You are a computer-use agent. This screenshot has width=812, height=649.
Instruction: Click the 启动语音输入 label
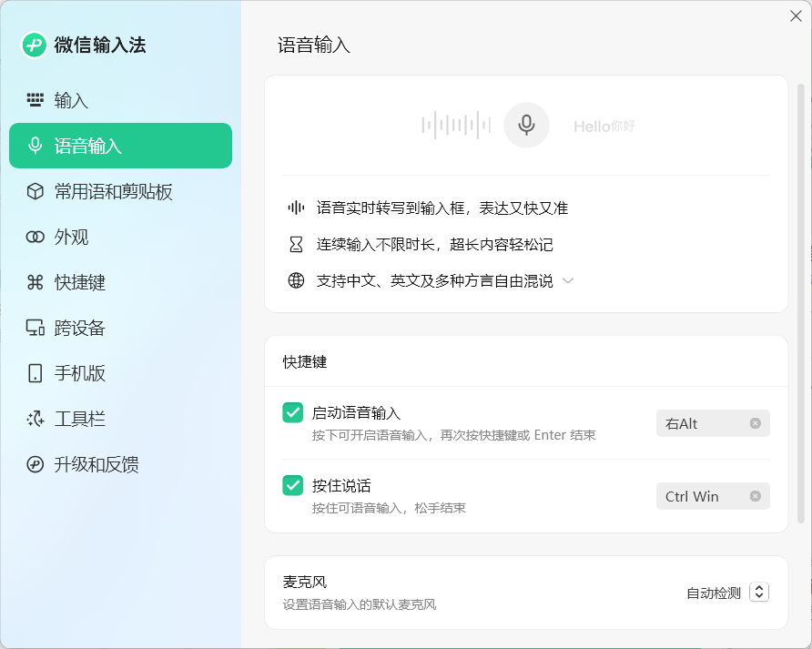pos(356,413)
